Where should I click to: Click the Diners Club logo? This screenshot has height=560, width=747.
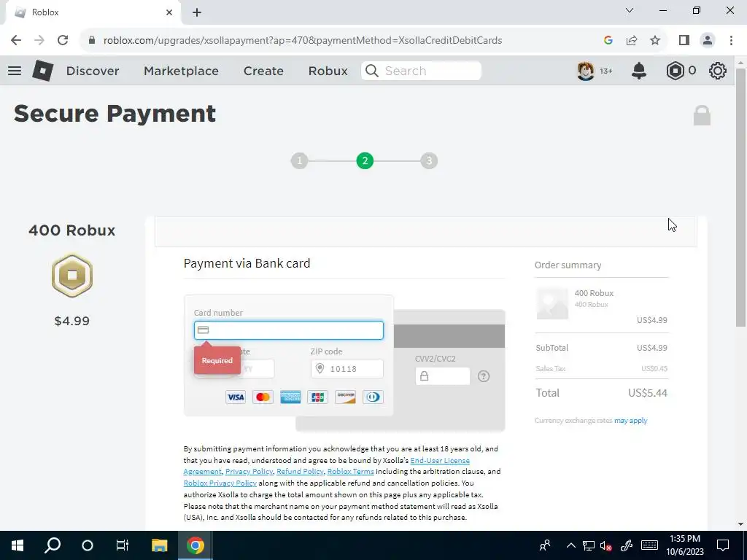373,397
